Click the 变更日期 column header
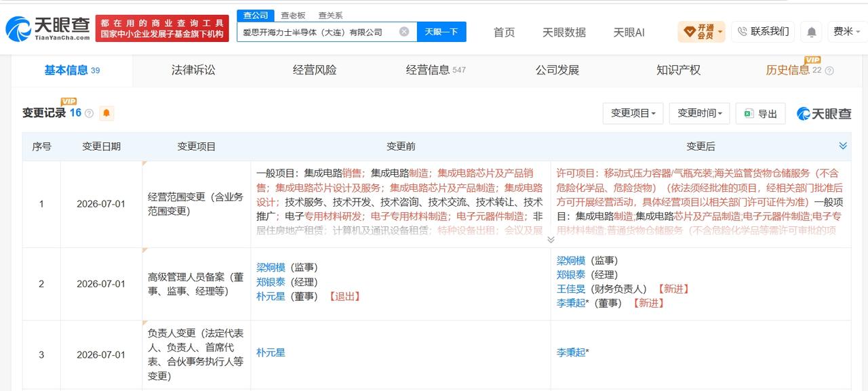 pyautogui.click(x=101, y=146)
